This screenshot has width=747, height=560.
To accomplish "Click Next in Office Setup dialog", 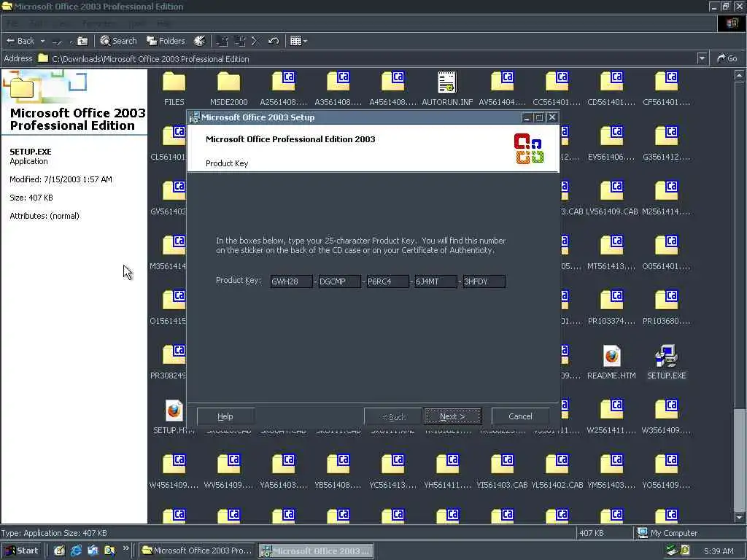I will coord(452,416).
